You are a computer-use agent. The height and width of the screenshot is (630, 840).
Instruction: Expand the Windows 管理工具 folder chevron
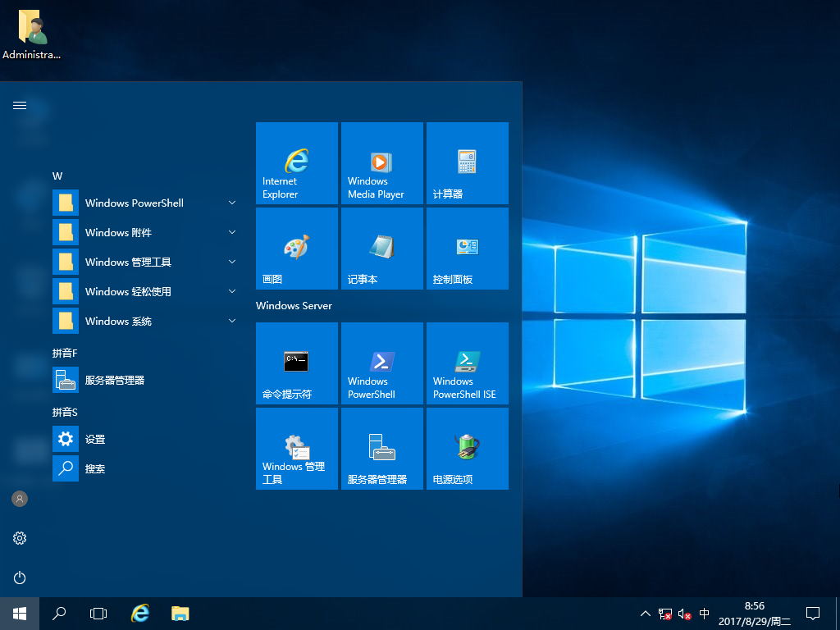[232, 262]
